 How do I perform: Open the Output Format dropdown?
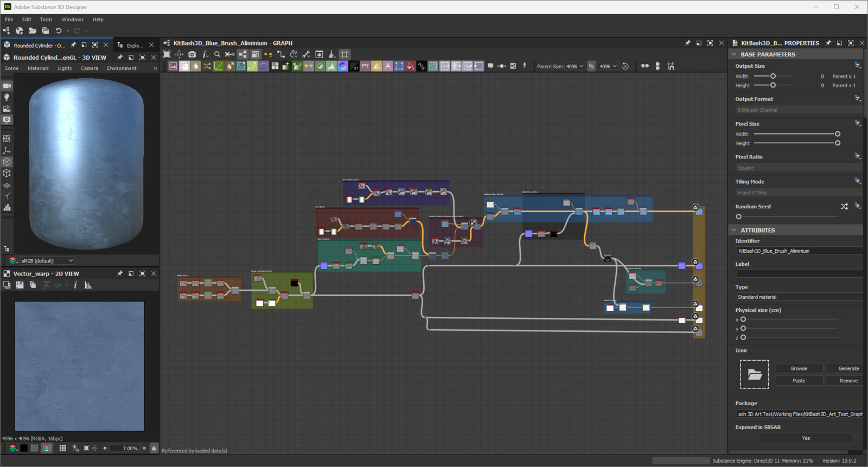(799, 110)
